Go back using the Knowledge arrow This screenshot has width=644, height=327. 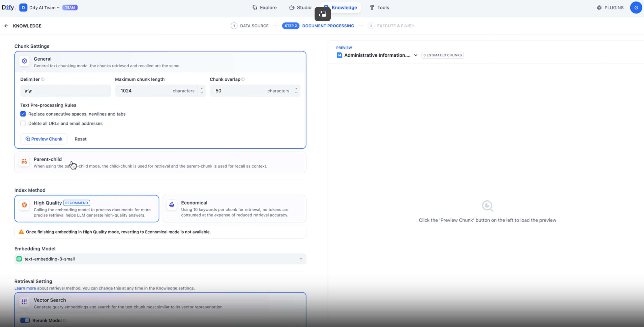pyautogui.click(x=6, y=26)
